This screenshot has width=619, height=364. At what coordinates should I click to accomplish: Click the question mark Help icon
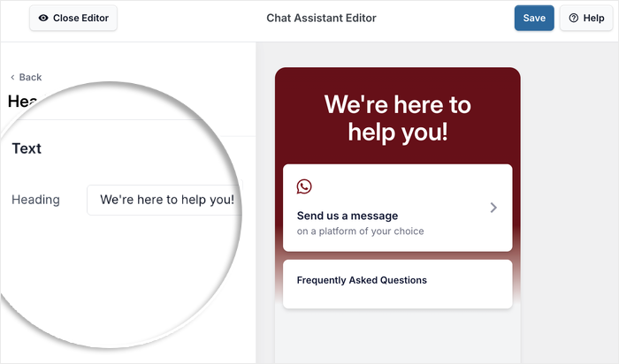tap(573, 18)
